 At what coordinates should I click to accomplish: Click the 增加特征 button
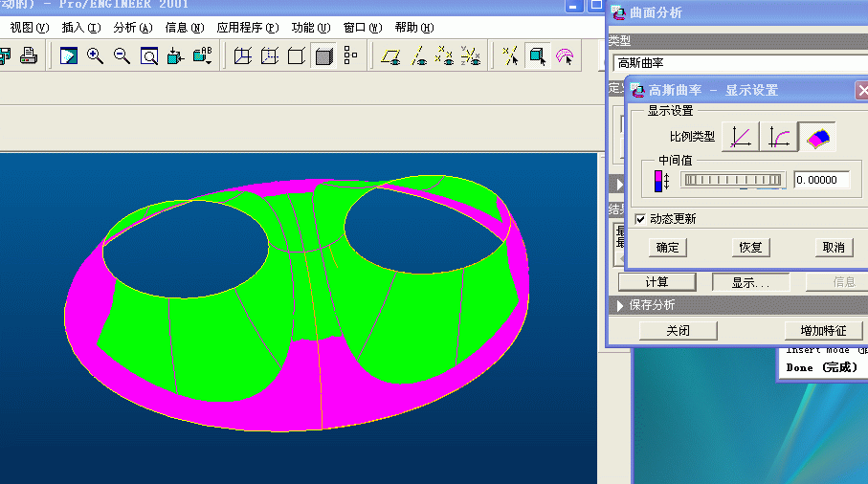point(823,331)
